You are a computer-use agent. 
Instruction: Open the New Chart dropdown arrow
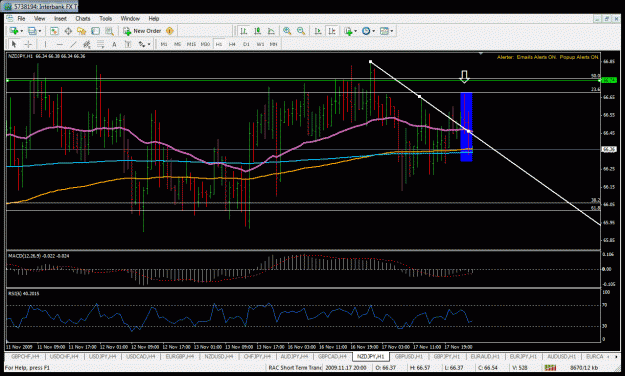[21, 31]
